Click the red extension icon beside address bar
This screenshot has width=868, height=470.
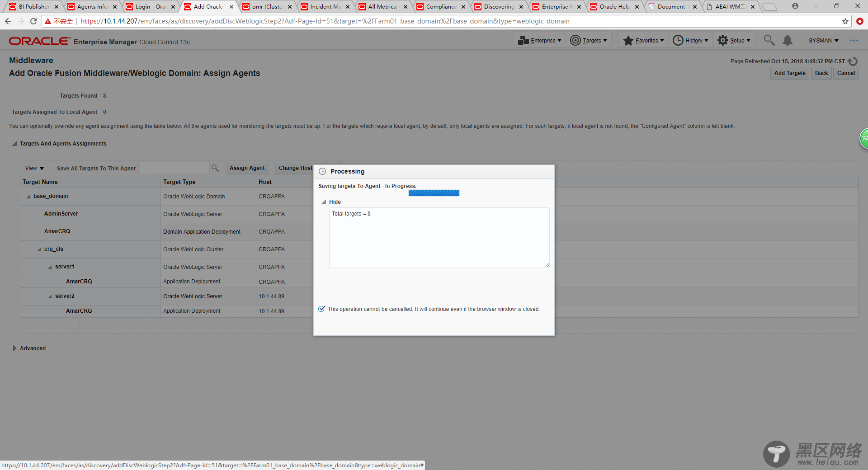[x=860, y=21]
